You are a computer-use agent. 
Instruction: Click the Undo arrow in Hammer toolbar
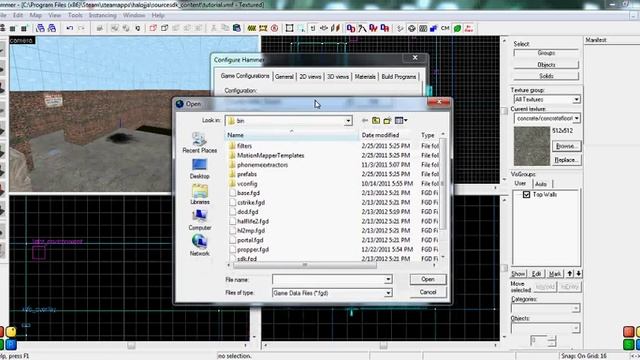pos(70,28)
